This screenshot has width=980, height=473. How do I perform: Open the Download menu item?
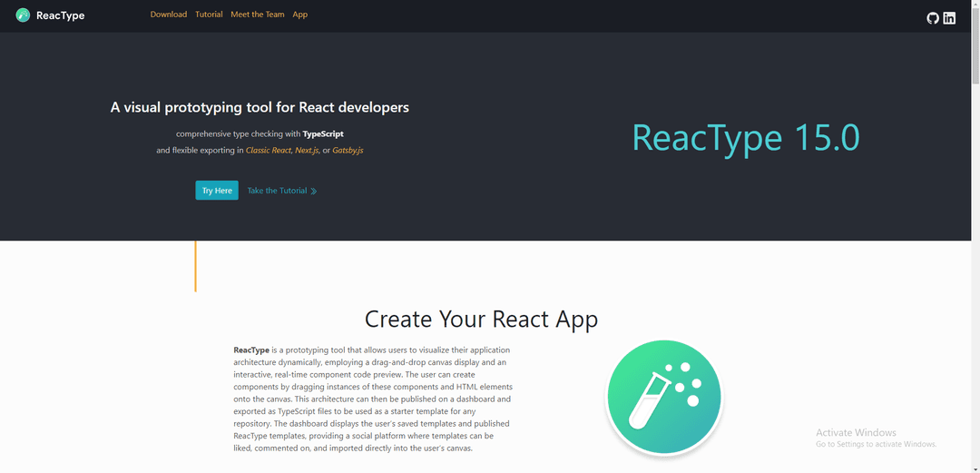pyautogui.click(x=169, y=15)
